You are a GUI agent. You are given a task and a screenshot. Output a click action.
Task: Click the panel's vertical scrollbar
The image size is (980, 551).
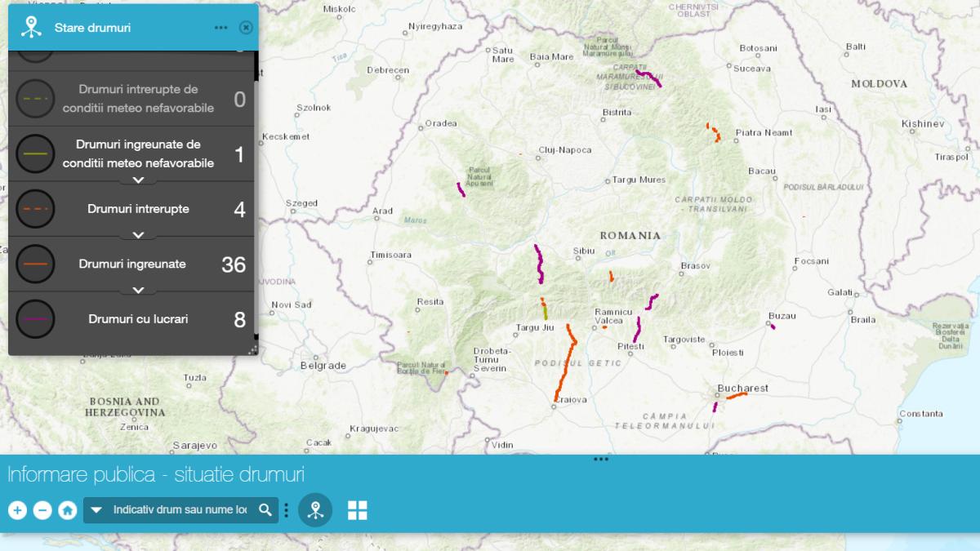[x=256, y=204]
